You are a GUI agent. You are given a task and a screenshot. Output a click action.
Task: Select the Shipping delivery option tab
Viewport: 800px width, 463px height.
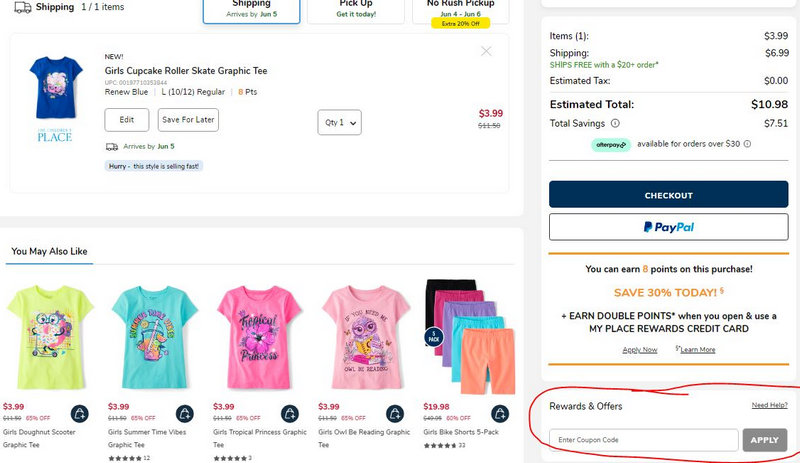[x=251, y=10]
